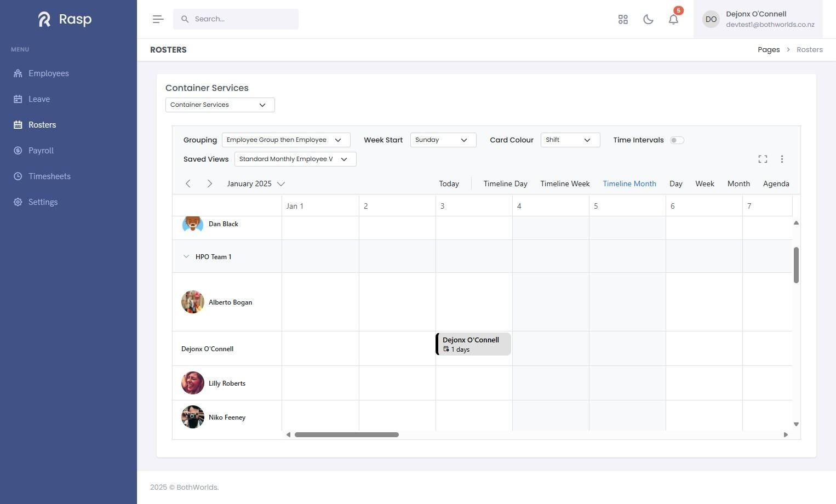Viewport: 836px width, 504px height.
Task: Open Payroll from sidebar
Action: (41, 151)
